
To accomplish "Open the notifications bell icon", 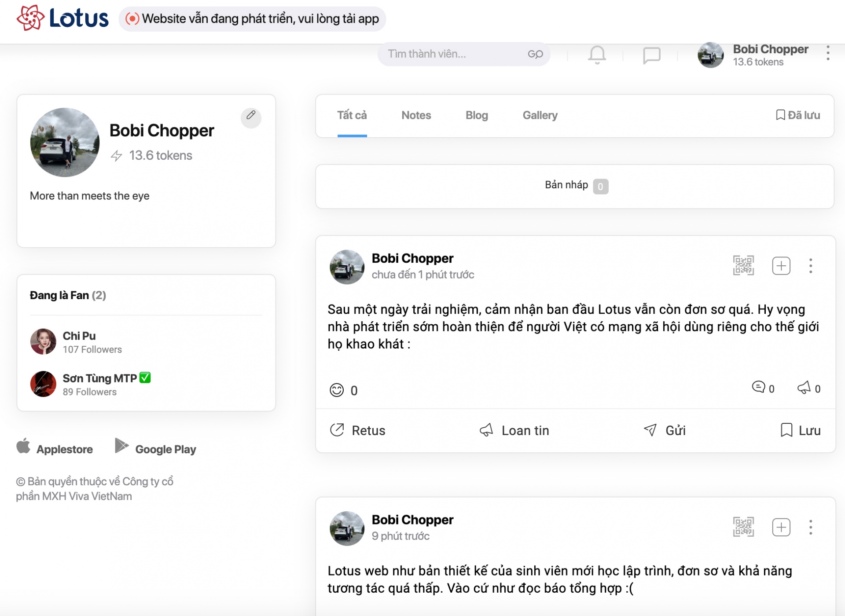I will 597,55.
